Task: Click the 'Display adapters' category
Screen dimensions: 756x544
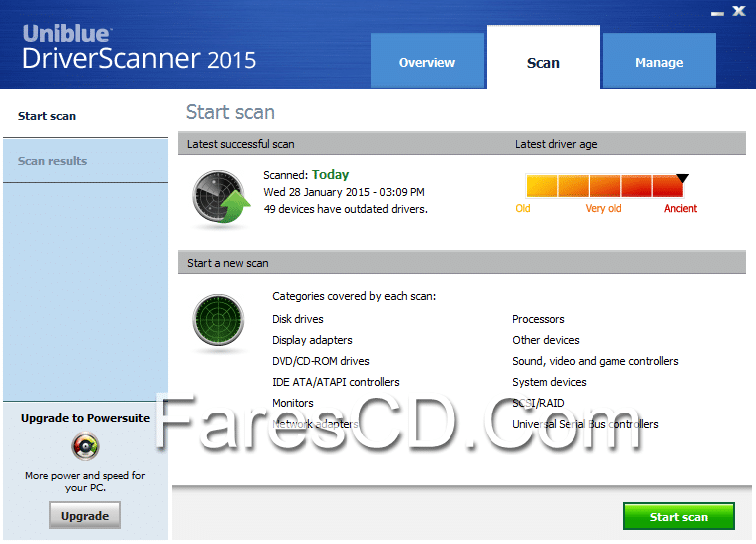Action: 312,340
